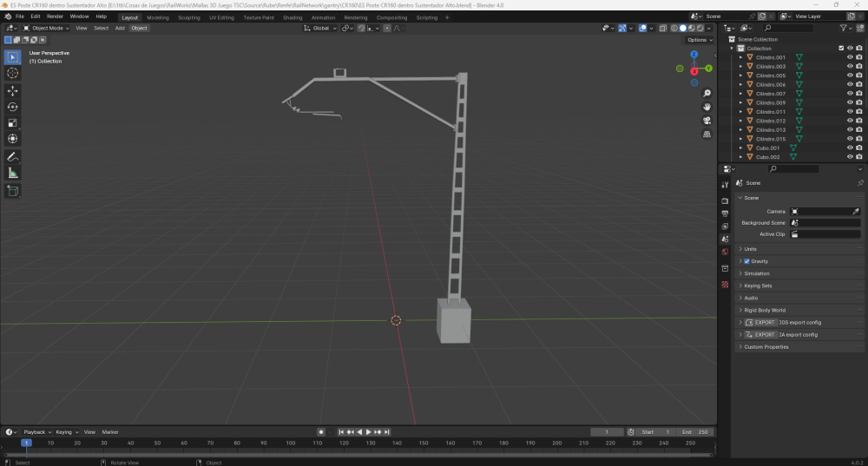Viewport: 868px width, 466px height.
Task: Activate the Rotate tool
Action: [13, 107]
